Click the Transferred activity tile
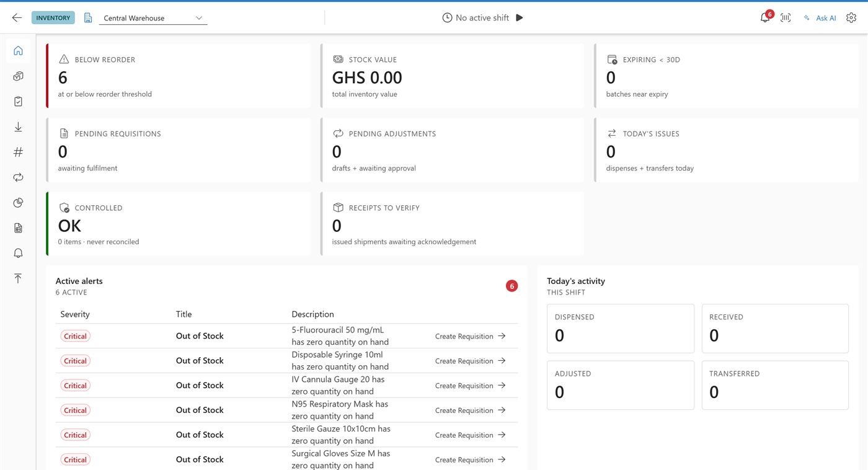Image resolution: width=868 pixels, height=470 pixels. pyautogui.click(x=775, y=385)
